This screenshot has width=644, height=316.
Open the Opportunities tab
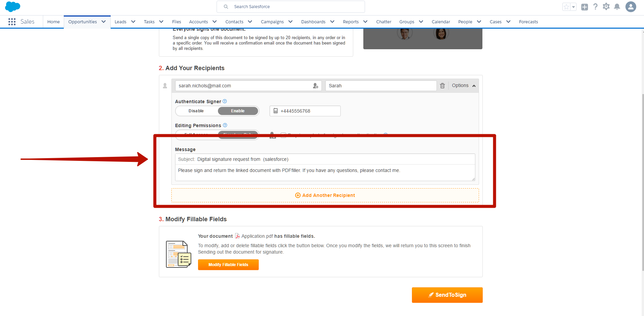(x=82, y=22)
